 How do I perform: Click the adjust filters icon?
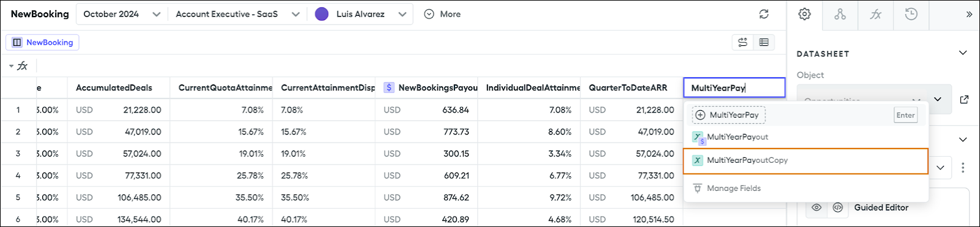[x=743, y=42]
